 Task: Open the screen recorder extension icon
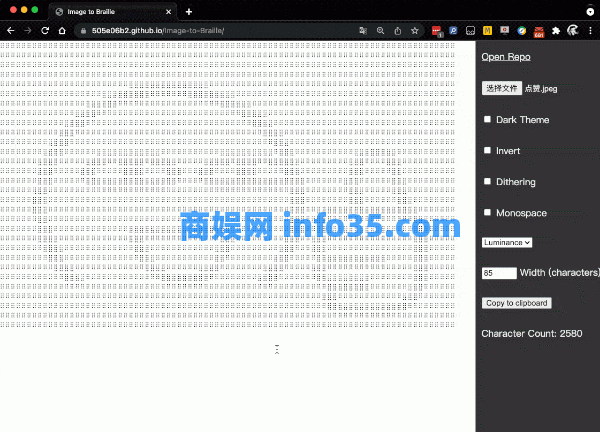pyautogui.click(x=505, y=31)
